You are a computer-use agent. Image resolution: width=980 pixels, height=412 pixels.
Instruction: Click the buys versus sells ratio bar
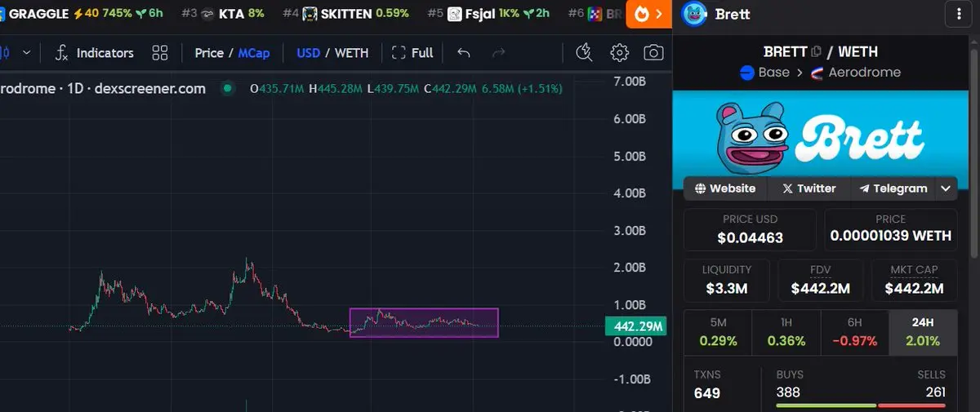click(861, 405)
